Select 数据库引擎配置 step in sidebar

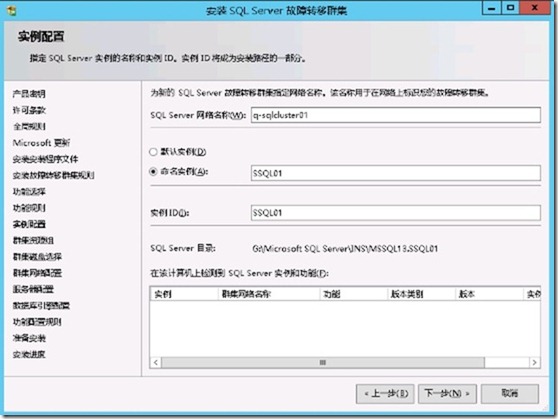[x=41, y=306]
